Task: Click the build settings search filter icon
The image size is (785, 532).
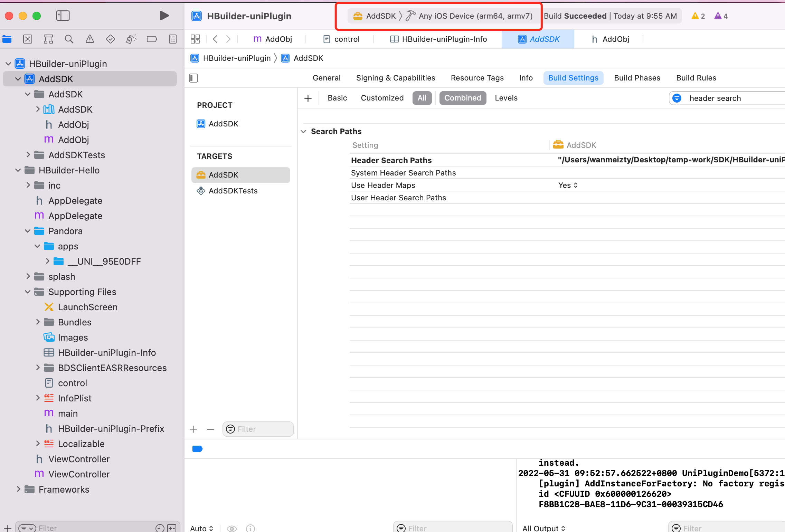Action: coord(677,98)
